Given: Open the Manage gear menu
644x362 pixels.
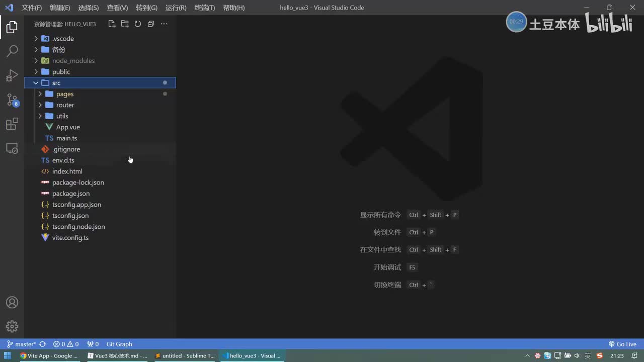Looking at the screenshot, I should point(12,326).
